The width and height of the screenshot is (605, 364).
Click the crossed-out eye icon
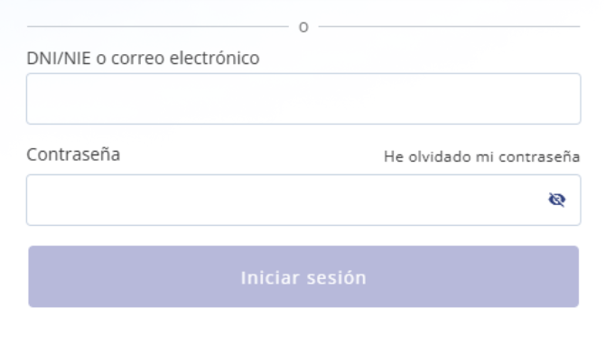tap(557, 201)
